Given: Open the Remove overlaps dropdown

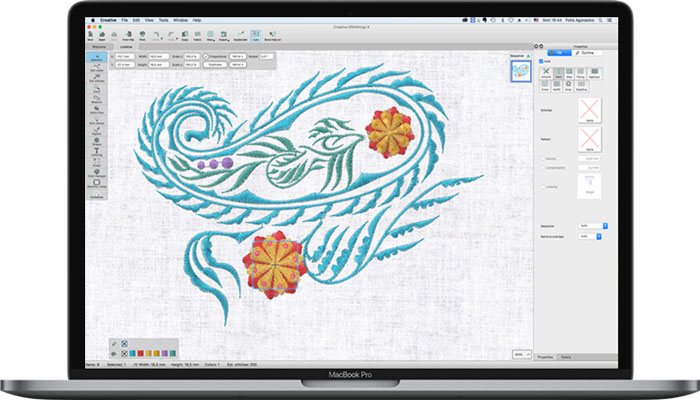Looking at the screenshot, I should click(588, 236).
